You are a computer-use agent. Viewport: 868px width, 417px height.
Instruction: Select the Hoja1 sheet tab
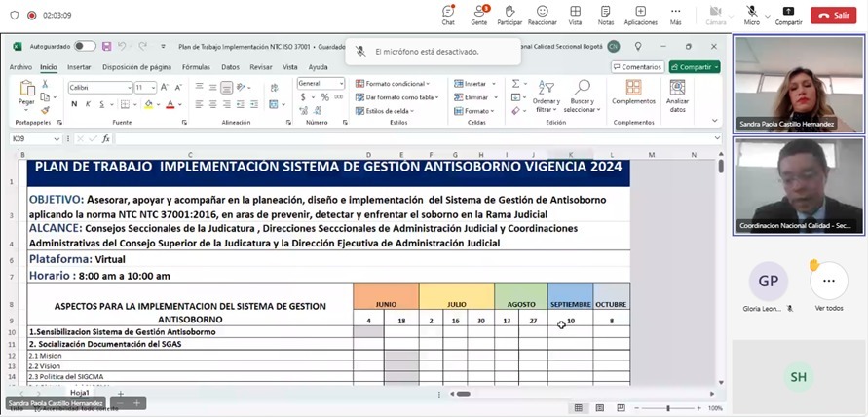tap(80, 392)
